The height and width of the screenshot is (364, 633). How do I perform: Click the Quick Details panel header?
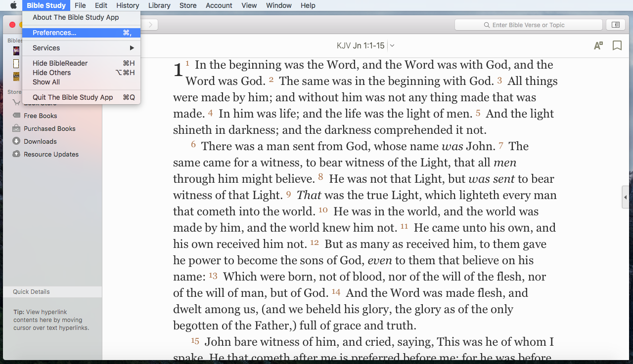point(52,292)
